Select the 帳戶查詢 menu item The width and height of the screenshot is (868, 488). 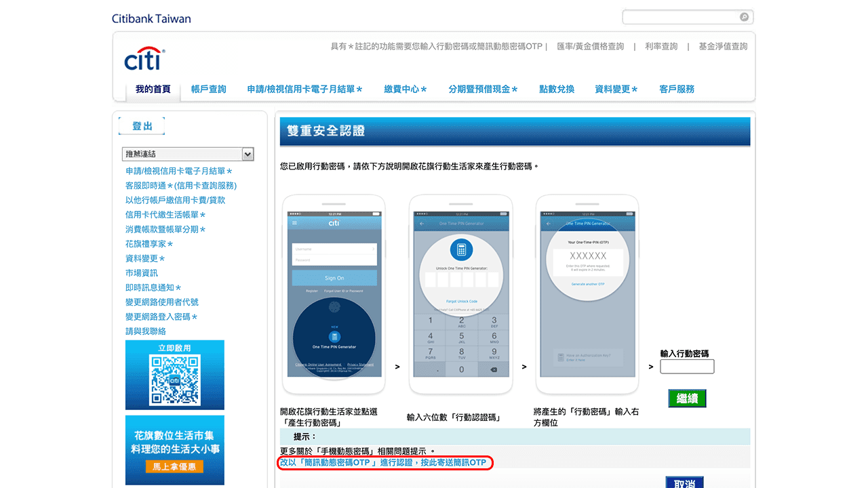pyautogui.click(x=208, y=89)
